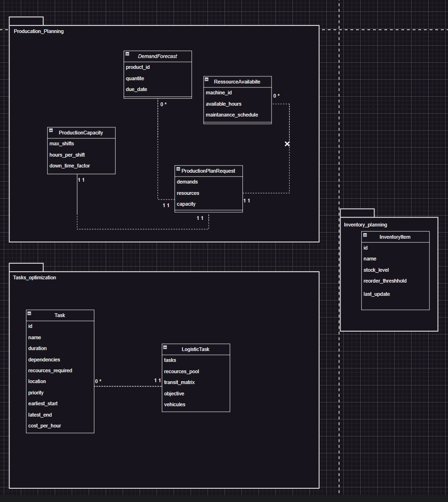Viewport: 448px width, 502px height.
Task: Select the ProductionCapacity class title
Action: pos(81,133)
